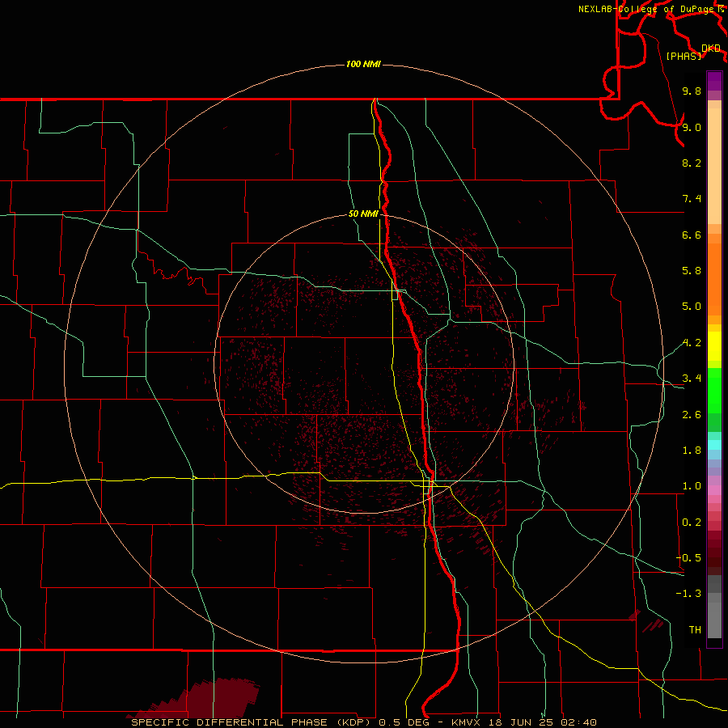Click the 50 NMI range ring label
This screenshot has height=728, width=728.
[x=363, y=214]
